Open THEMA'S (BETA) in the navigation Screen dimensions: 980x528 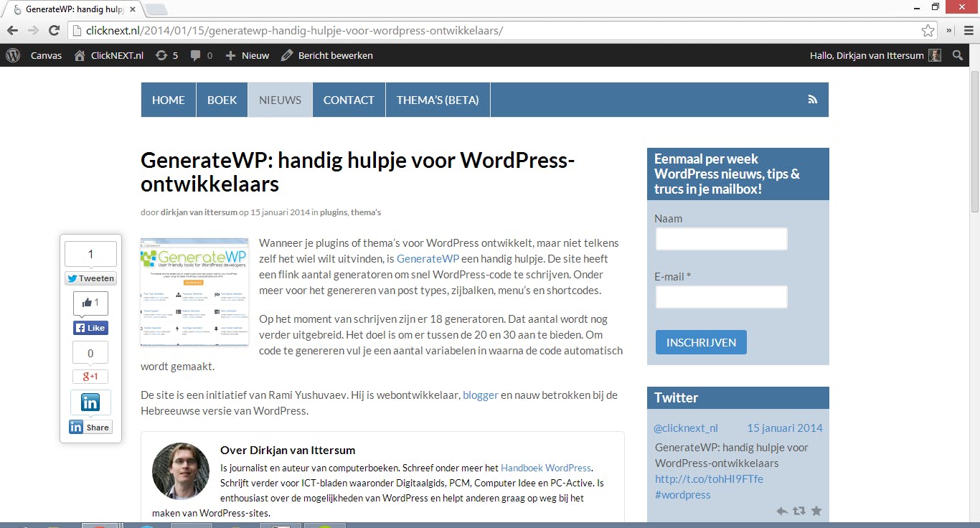(438, 100)
